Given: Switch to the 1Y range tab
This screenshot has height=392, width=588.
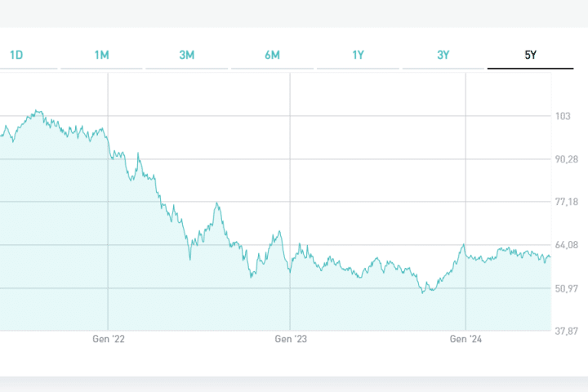Looking at the screenshot, I should pos(359,55).
